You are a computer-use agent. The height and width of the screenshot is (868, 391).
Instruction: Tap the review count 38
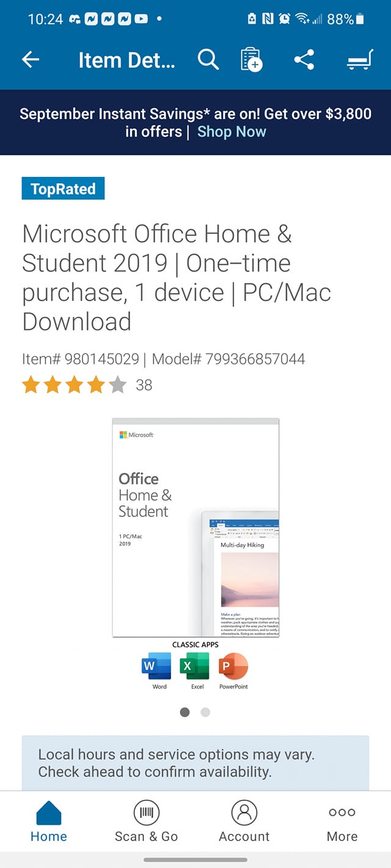coord(144,385)
